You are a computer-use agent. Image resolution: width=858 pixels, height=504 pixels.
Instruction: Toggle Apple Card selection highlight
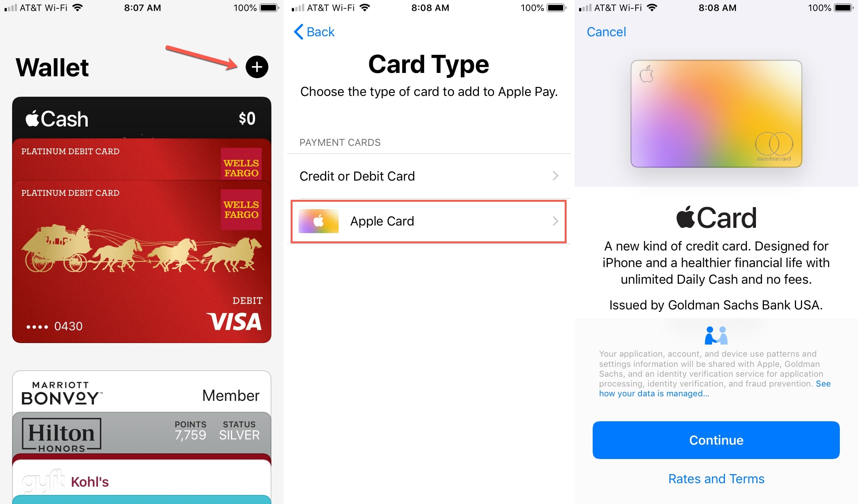click(x=429, y=221)
